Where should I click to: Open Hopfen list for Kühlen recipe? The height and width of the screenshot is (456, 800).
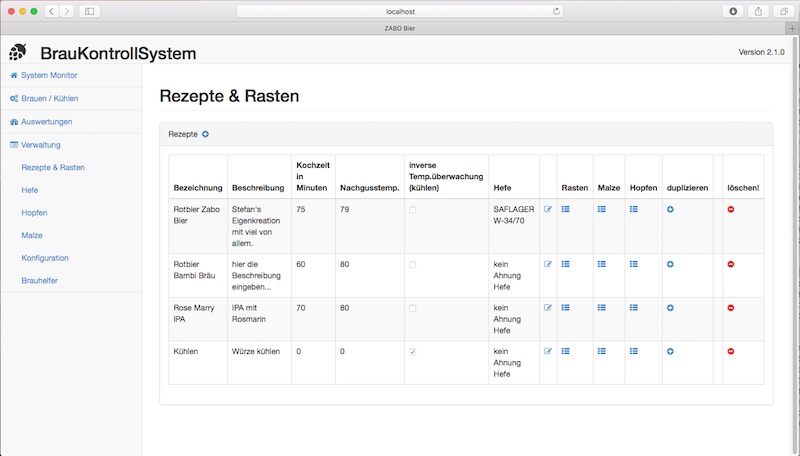[634, 351]
